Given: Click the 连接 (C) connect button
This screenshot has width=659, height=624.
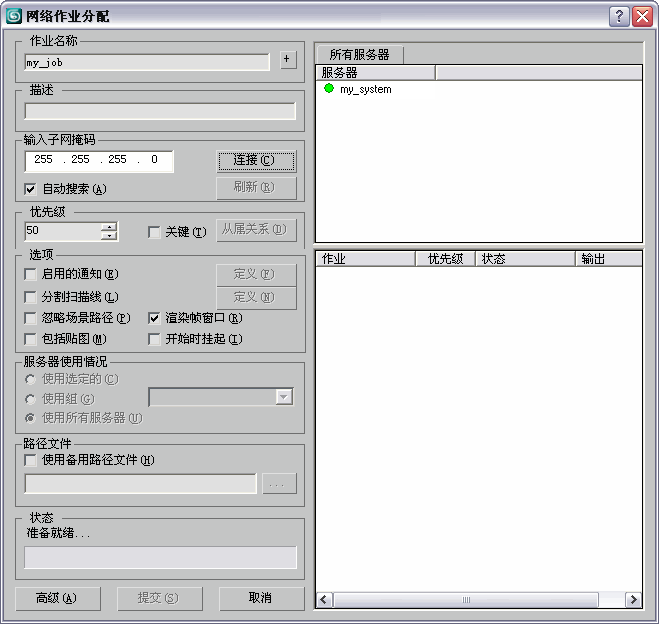Looking at the screenshot, I should pos(256,161).
